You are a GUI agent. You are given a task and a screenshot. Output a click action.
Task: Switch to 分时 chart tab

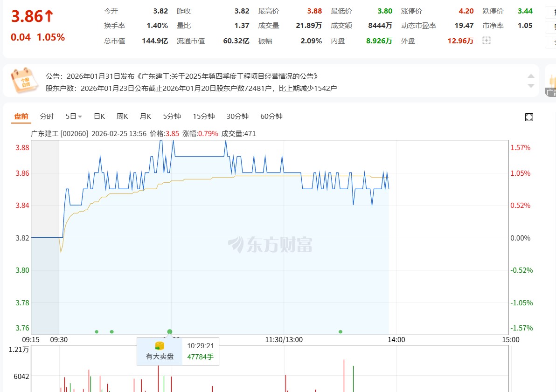point(47,116)
